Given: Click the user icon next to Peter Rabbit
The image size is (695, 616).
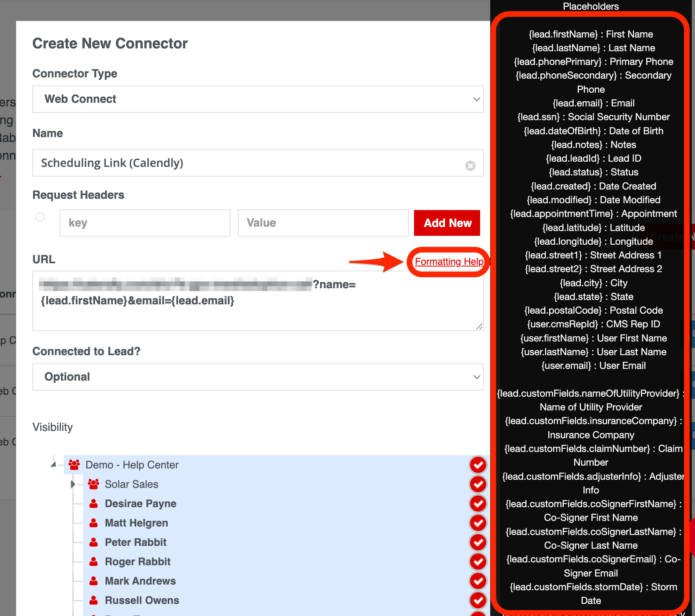Looking at the screenshot, I should [94, 542].
